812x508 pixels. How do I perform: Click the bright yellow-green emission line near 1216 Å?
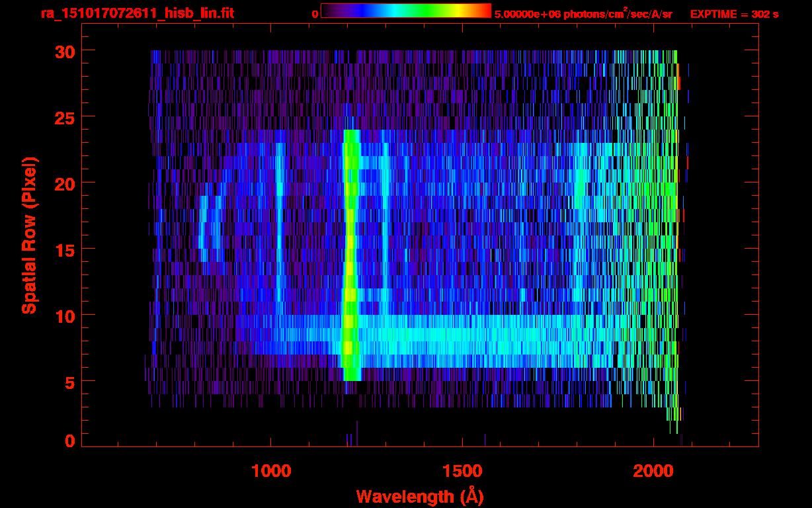tap(350, 255)
